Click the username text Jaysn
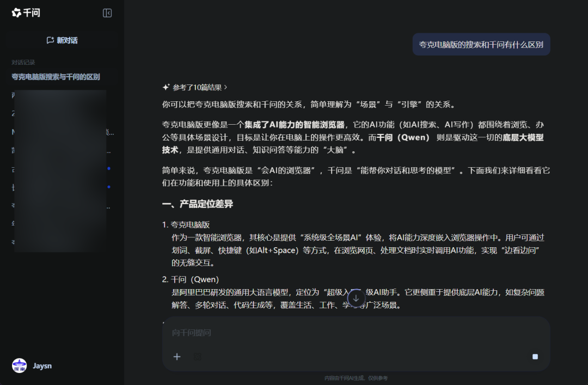Image resolution: width=588 pixels, height=385 pixels. point(42,365)
